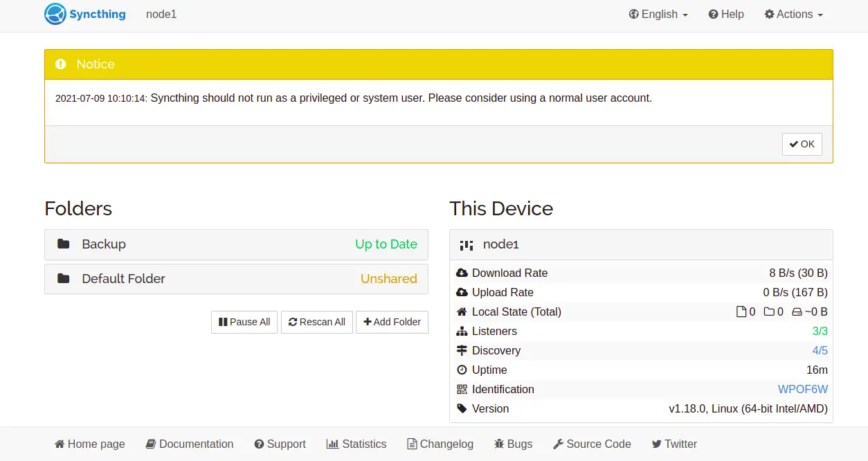The image size is (868, 461).
Task: Click the Local State disk size icon
Action: [797, 312]
